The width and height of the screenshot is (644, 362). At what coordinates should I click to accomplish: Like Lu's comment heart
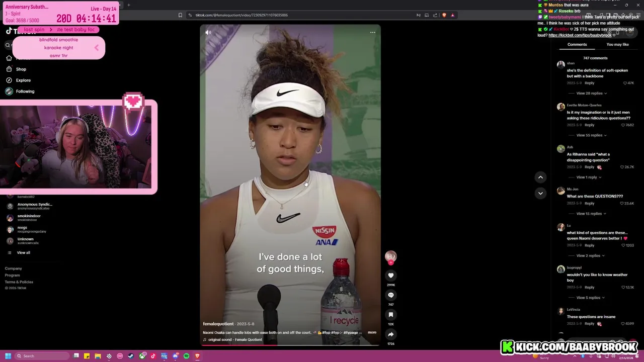(624, 245)
